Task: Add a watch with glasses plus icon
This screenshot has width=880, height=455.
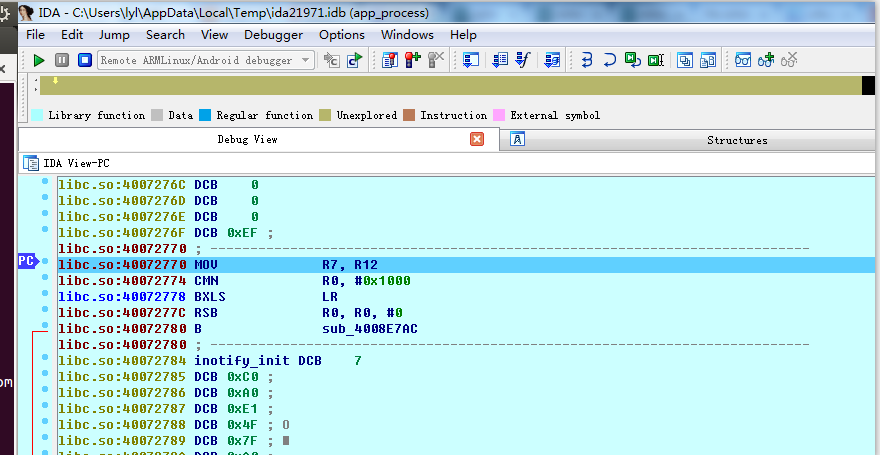Action: point(766,60)
